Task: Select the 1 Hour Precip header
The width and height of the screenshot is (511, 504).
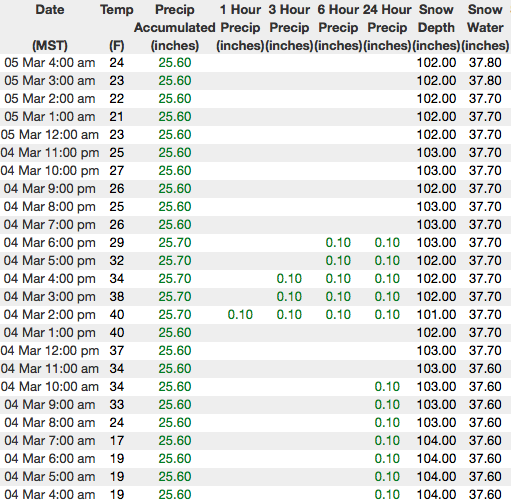Action: pyautogui.click(x=240, y=27)
